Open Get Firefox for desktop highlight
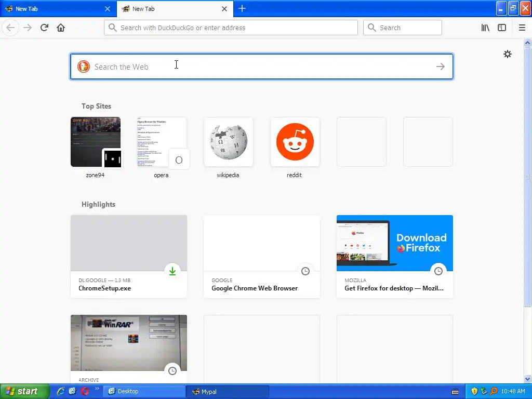532x399 pixels. click(x=395, y=257)
